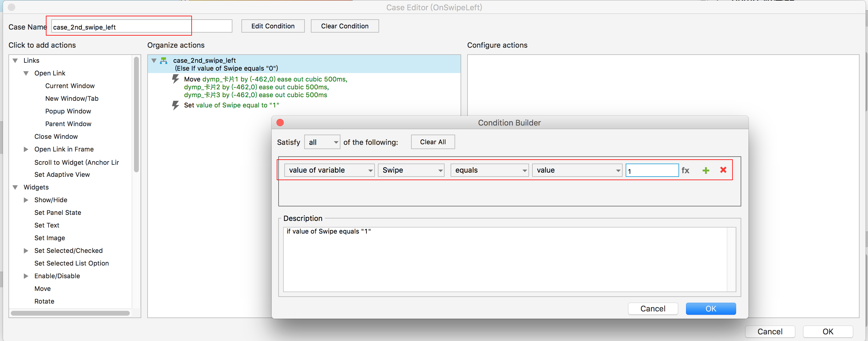Select the Move action in list
The image size is (868, 341).
[43, 289]
